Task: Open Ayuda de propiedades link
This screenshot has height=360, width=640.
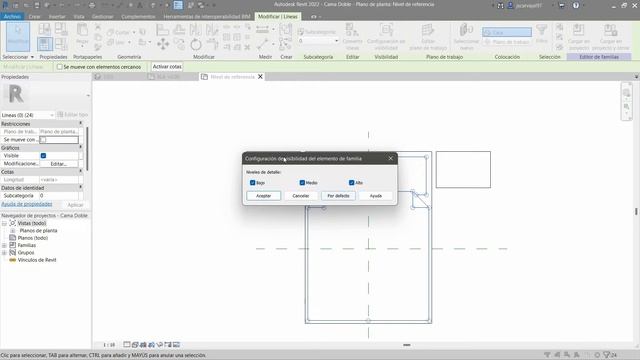Action: [27, 204]
